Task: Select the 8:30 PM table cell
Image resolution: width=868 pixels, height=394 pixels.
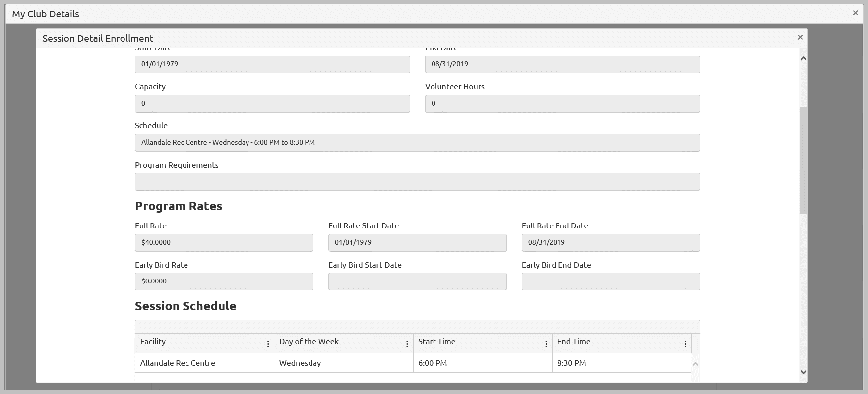Action: click(x=622, y=363)
